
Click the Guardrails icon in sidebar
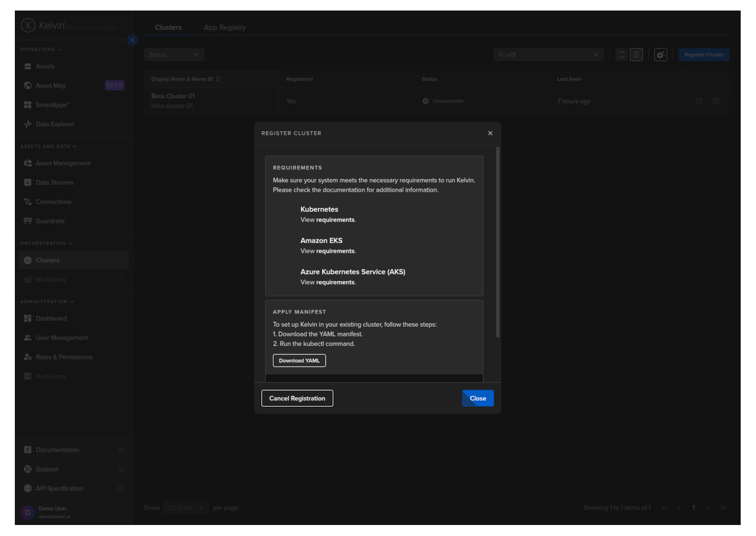(28, 221)
